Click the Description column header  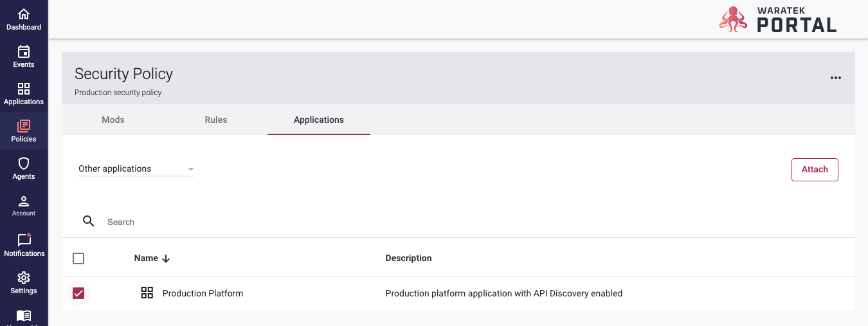tap(408, 258)
